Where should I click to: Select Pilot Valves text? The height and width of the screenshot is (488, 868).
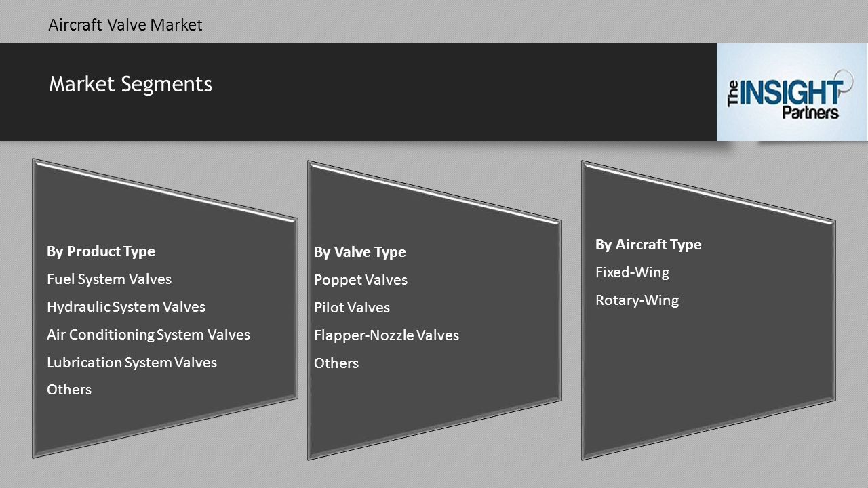351,308
